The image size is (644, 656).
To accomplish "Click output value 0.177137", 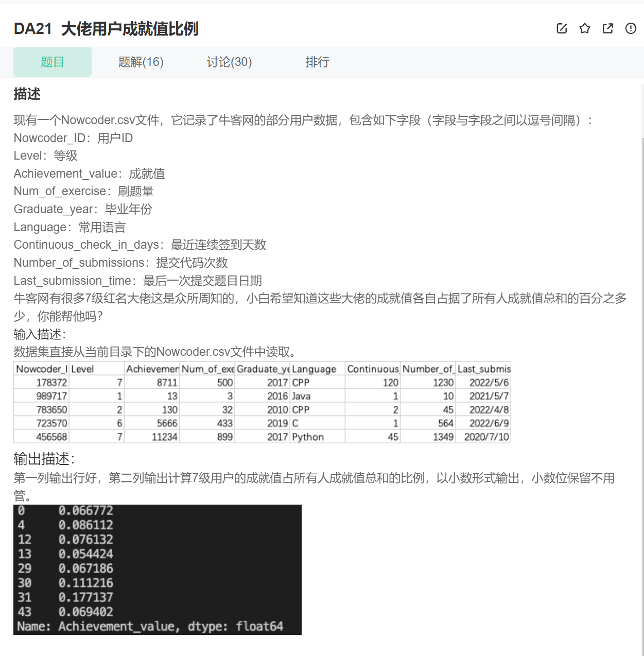I will (x=86, y=597).
